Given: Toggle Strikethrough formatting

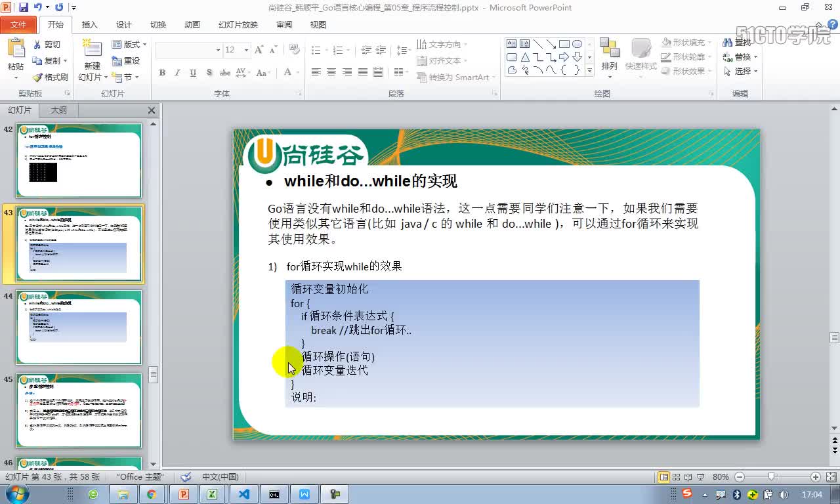Looking at the screenshot, I should (225, 73).
